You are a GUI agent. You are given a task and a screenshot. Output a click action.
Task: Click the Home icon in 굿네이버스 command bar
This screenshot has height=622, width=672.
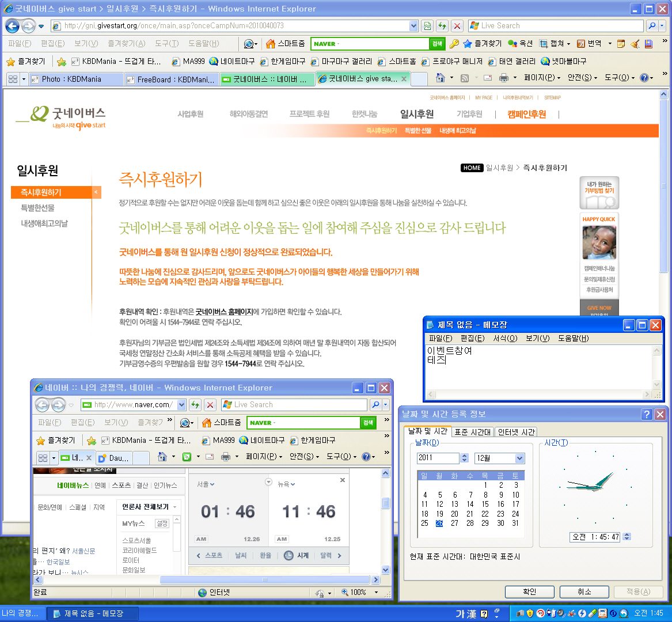440,78
